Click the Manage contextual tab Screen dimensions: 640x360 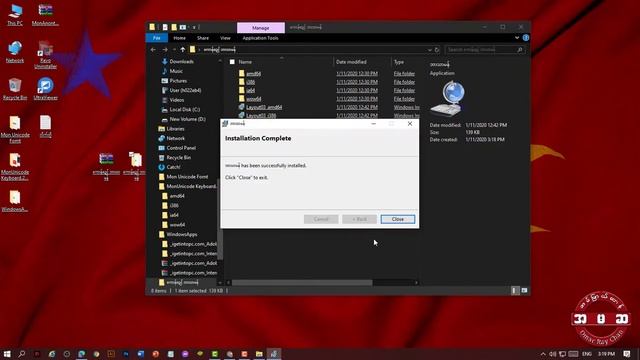[x=261, y=28]
